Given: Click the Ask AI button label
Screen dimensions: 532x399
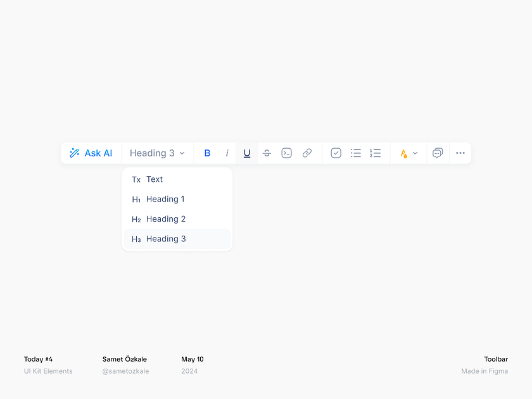Looking at the screenshot, I should 98,153.
